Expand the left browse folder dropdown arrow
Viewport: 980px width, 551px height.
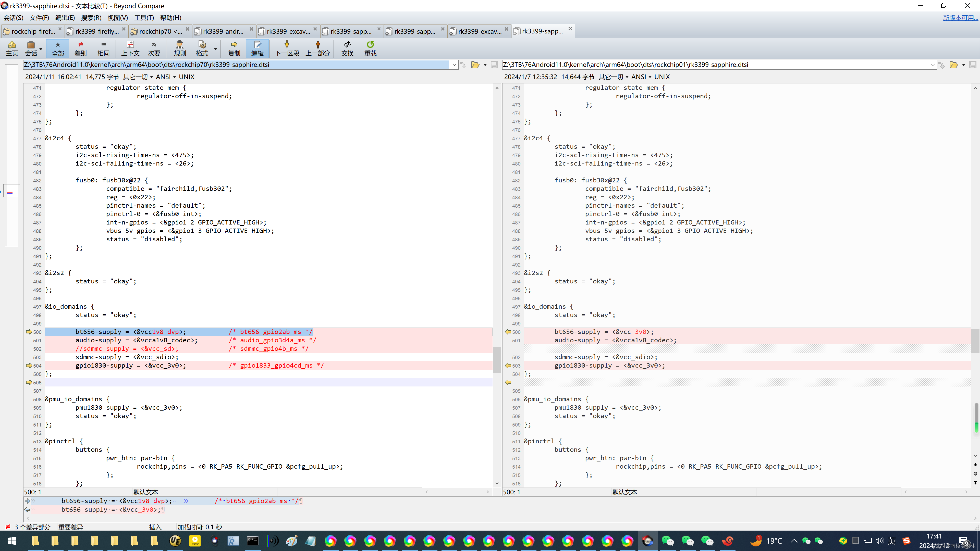(485, 65)
